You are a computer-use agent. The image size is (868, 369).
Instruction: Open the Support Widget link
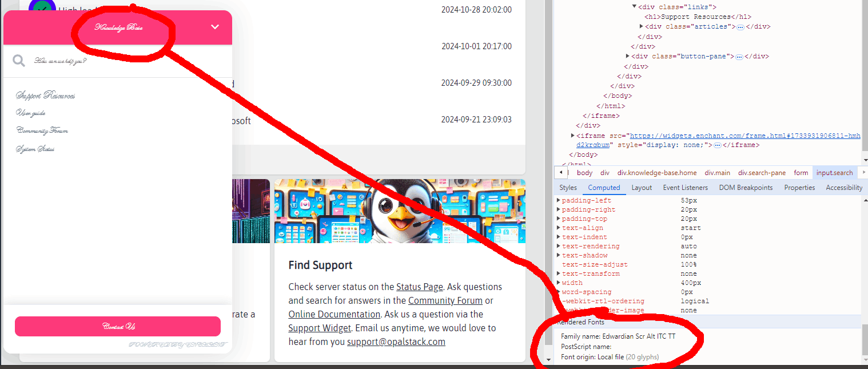pos(320,328)
